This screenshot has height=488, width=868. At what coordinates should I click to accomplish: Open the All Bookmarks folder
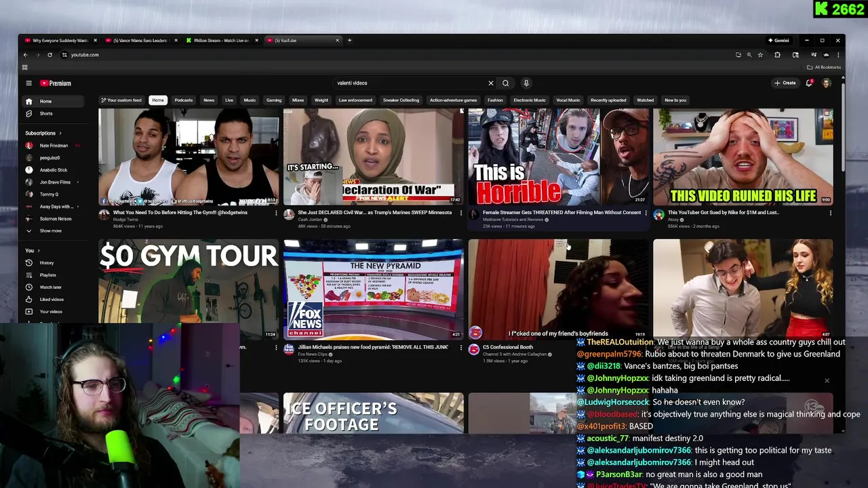[x=825, y=67]
